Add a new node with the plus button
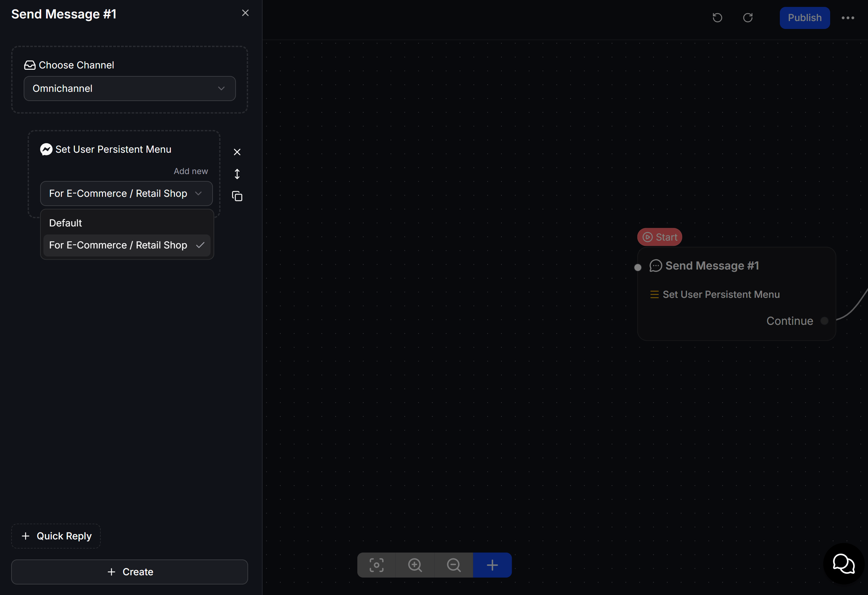Viewport: 868px width, 595px height. 492,565
